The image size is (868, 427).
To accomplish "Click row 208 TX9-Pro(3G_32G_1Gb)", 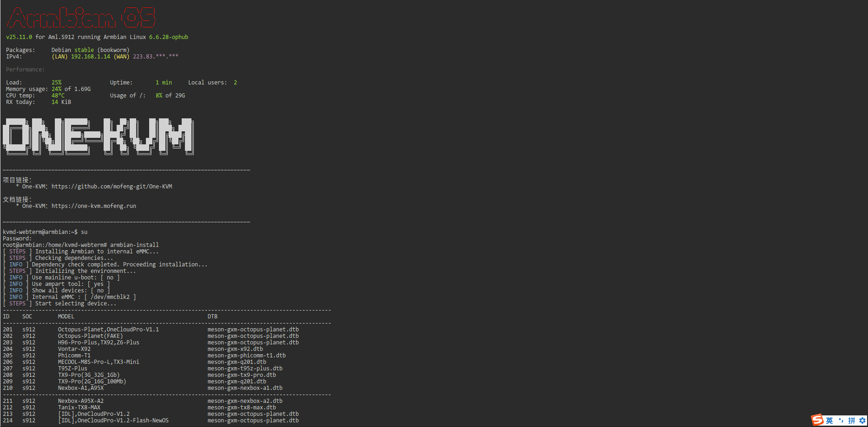I will coord(139,375).
